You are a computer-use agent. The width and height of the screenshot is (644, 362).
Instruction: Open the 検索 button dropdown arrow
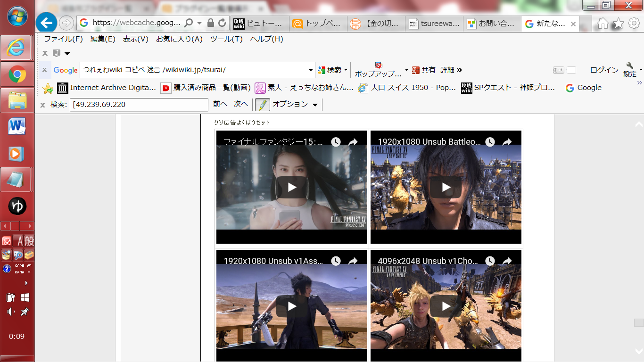coord(346,70)
